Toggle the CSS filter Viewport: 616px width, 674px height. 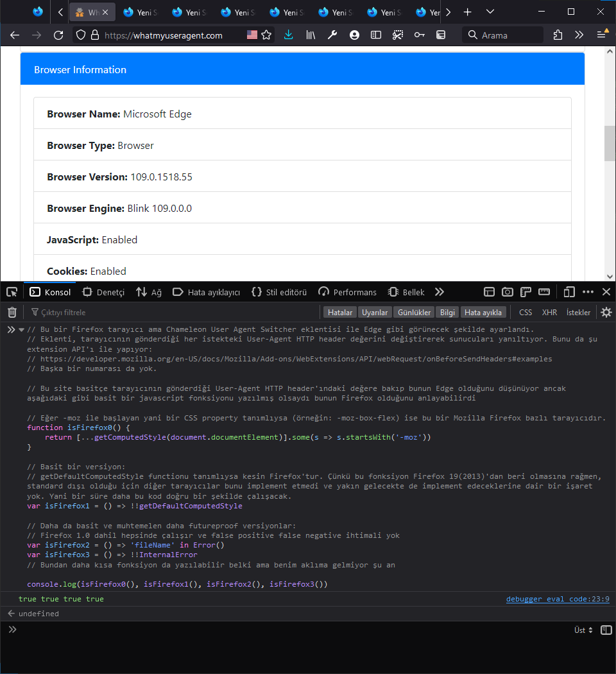(526, 313)
